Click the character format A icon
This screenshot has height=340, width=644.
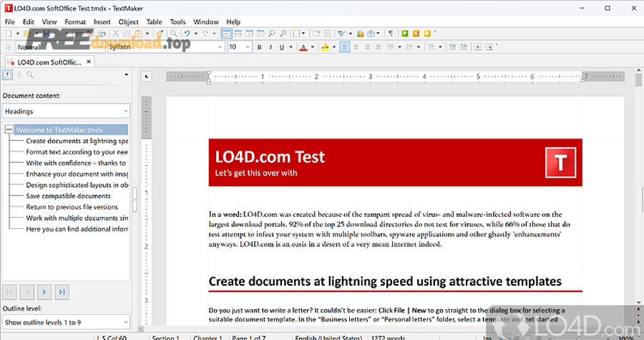[478, 47]
